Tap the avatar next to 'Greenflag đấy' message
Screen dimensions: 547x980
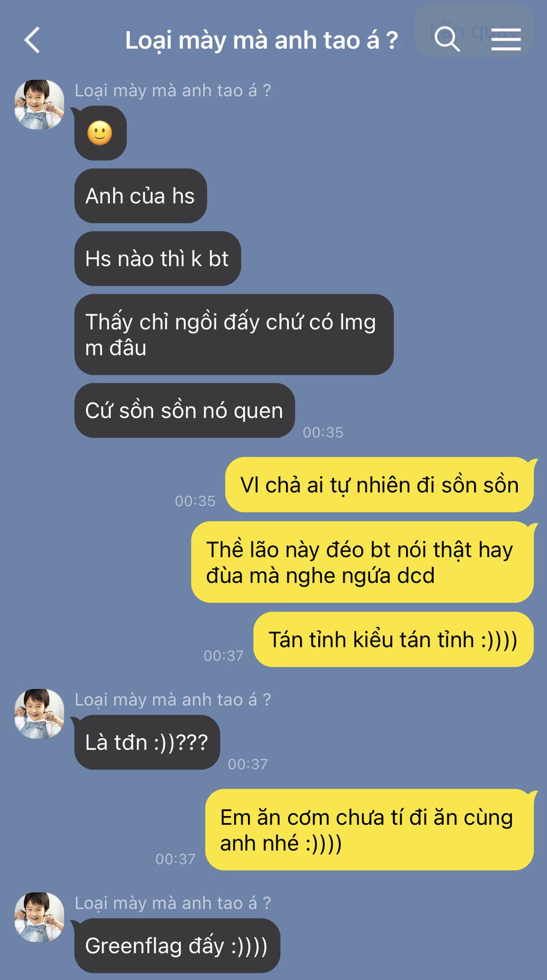[x=39, y=917]
